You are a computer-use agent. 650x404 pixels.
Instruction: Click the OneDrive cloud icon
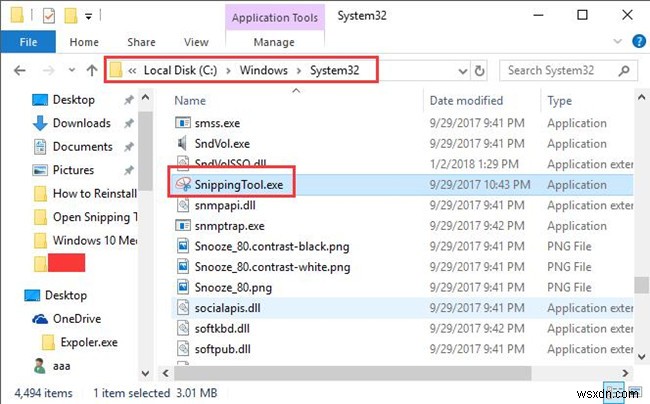40,319
